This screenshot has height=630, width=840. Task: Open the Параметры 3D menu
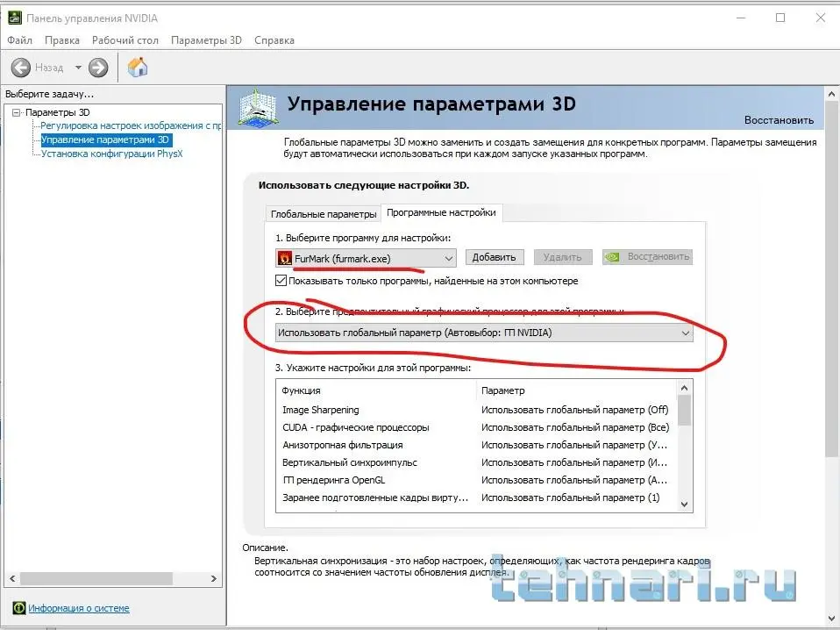pyautogui.click(x=206, y=40)
